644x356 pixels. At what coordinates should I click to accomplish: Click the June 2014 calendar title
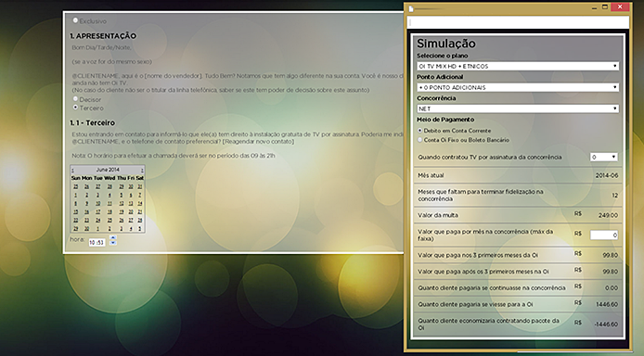tap(108, 170)
